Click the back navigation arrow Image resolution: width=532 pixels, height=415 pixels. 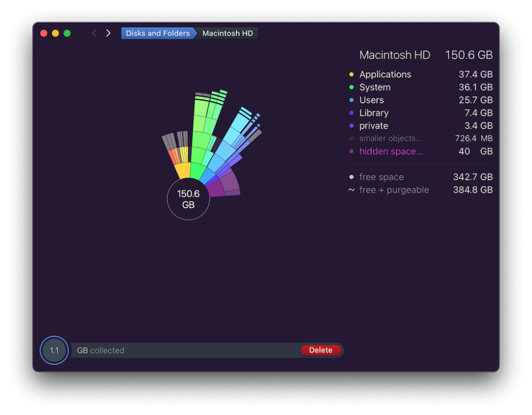(93, 33)
